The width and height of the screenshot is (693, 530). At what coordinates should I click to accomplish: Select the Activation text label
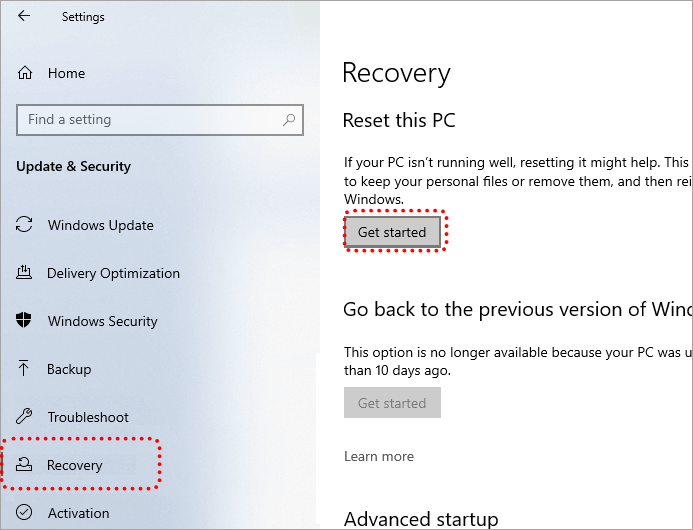(x=78, y=513)
